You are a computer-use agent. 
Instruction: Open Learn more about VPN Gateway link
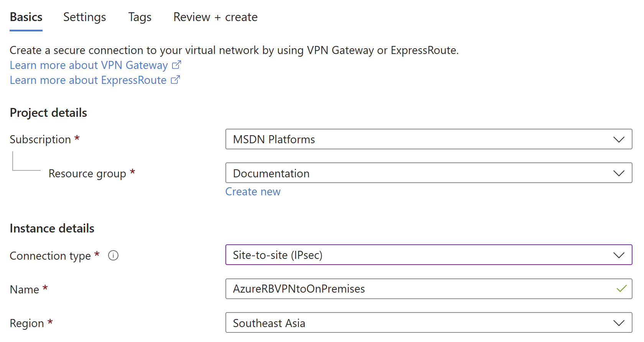click(89, 65)
